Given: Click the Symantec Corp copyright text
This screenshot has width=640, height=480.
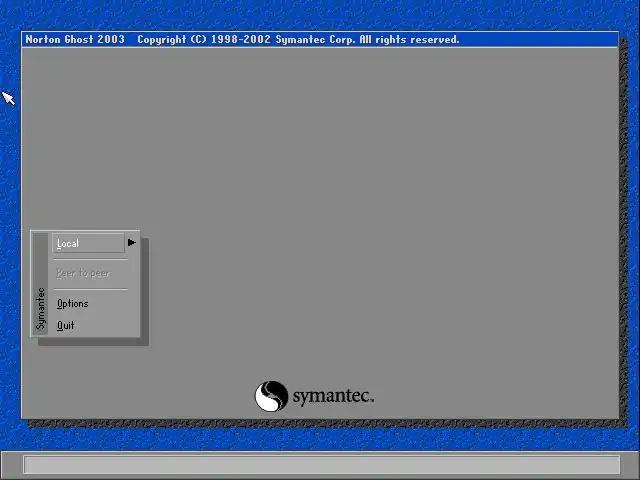Looking at the screenshot, I should coord(298,40).
